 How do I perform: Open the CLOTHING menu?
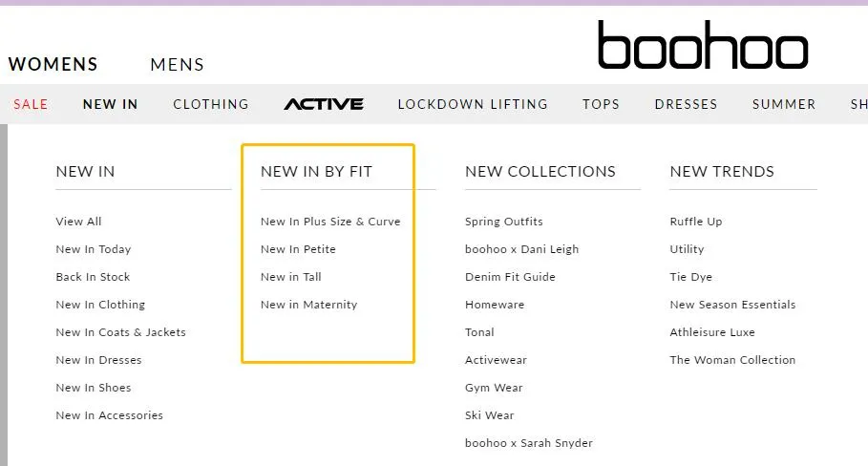[211, 104]
